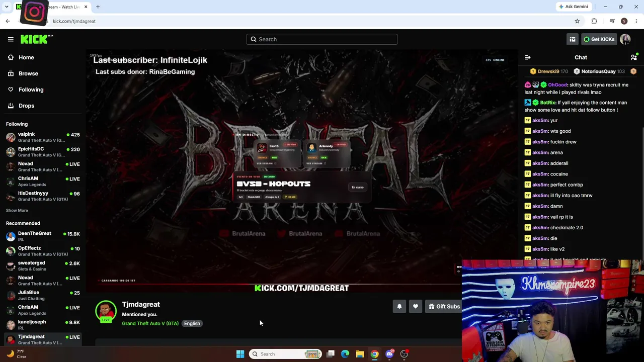Open DeenTheGreat's recommended channel
This screenshot has height=362, width=644.
(43, 236)
